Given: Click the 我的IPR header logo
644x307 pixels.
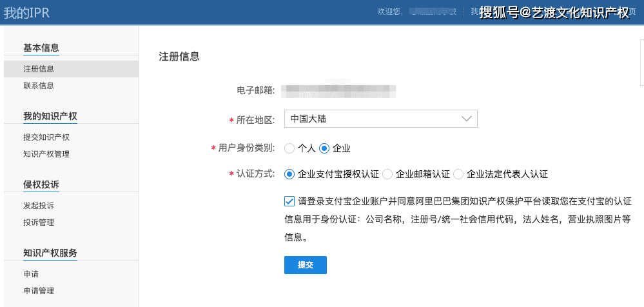Looking at the screenshot, I should point(26,12).
